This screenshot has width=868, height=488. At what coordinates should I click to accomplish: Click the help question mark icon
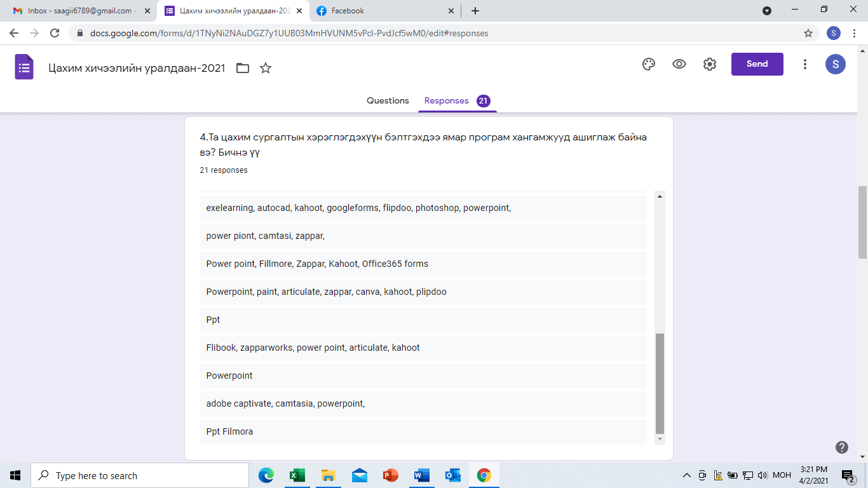tap(842, 447)
